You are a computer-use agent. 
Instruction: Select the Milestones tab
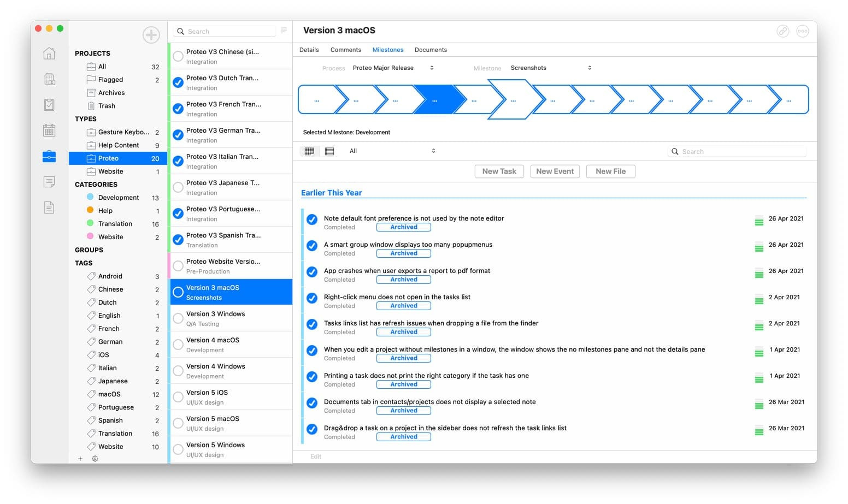pyautogui.click(x=388, y=50)
